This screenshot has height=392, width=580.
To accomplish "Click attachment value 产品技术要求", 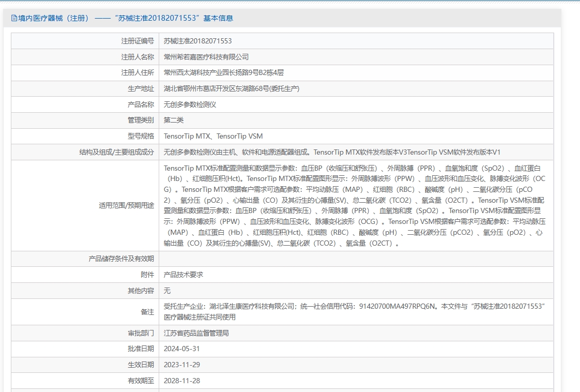I will pos(184,275).
